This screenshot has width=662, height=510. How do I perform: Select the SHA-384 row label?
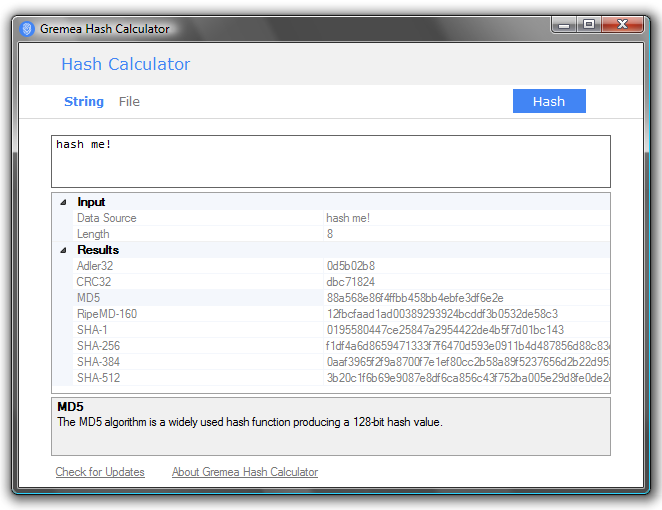tap(98, 362)
